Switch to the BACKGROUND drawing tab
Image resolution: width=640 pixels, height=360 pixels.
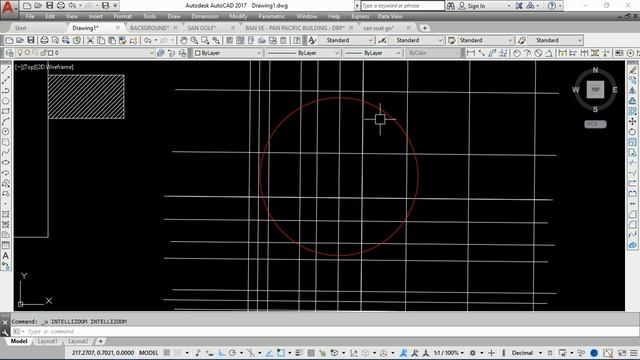click(149, 28)
